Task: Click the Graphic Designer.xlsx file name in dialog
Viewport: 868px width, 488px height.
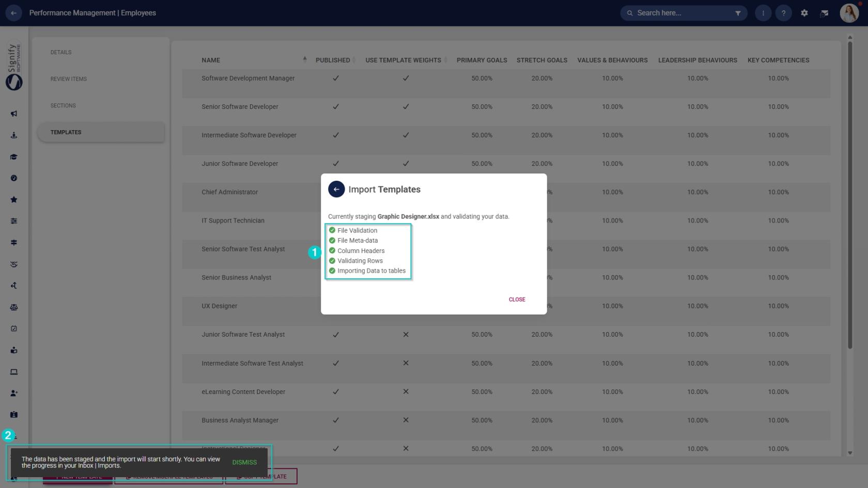Action: pyautogui.click(x=408, y=216)
